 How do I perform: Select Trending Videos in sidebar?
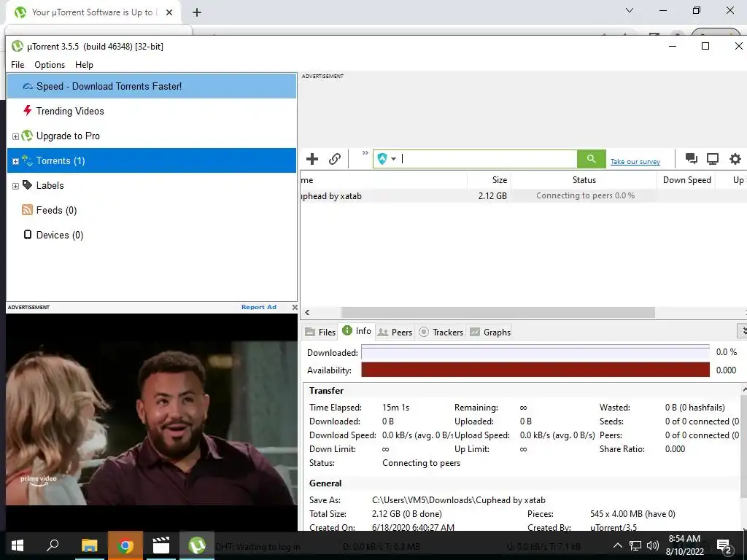tap(152, 111)
